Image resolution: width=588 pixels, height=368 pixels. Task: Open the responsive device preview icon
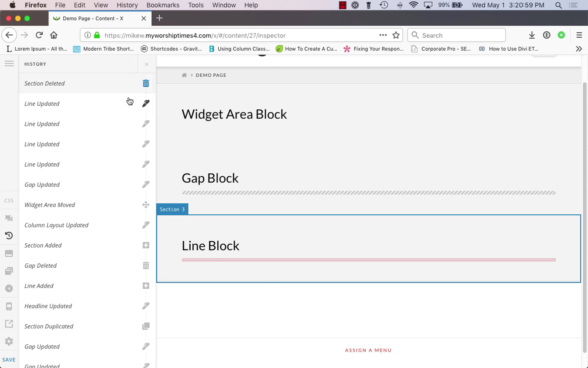(x=9, y=306)
